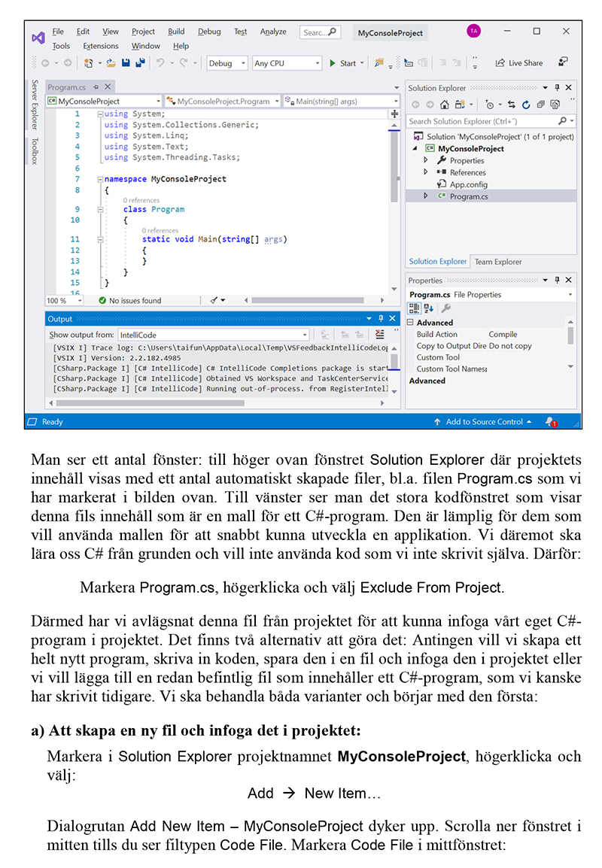Open the Any CPU platform dropdown
The height and width of the screenshot is (868, 602).
tap(287, 64)
